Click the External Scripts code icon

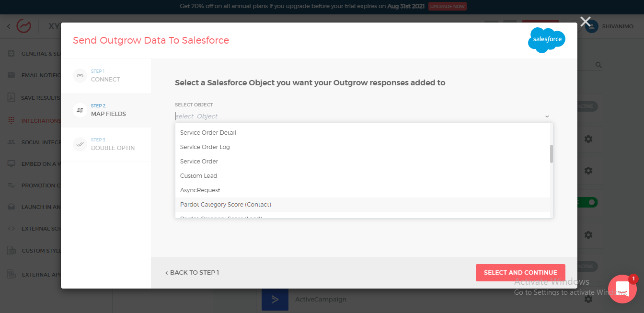(x=11, y=229)
